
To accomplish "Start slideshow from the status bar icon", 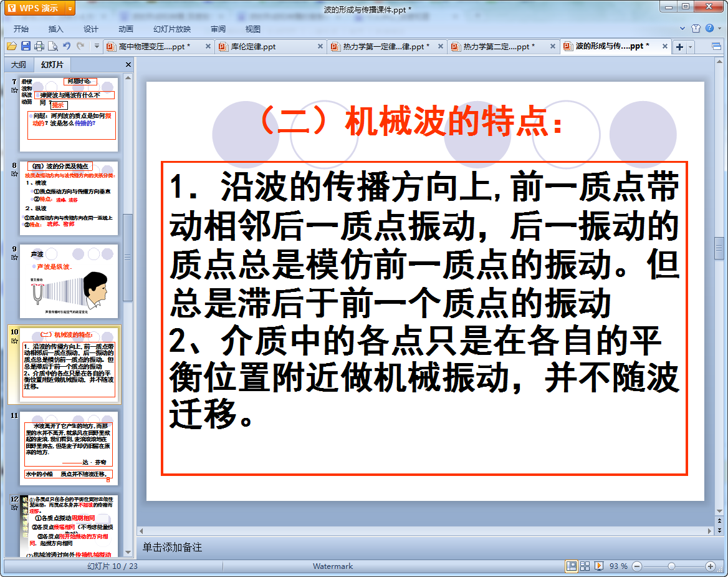I will 599,566.
